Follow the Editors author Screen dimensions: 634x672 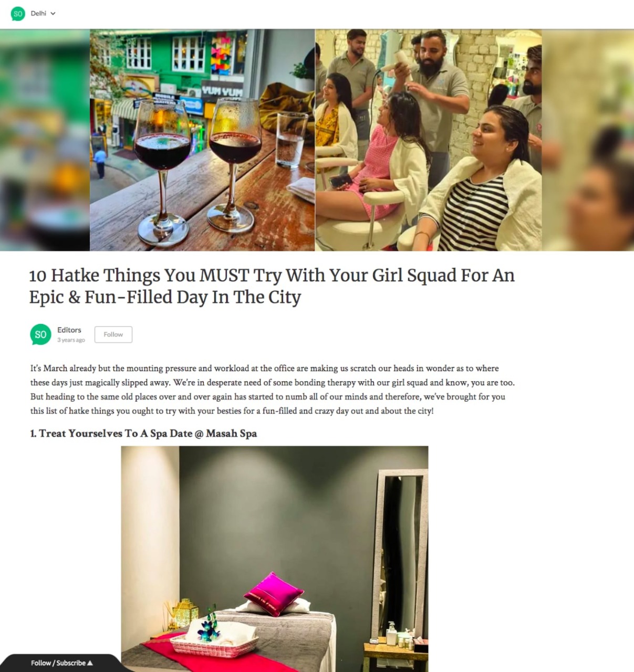[113, 334]
